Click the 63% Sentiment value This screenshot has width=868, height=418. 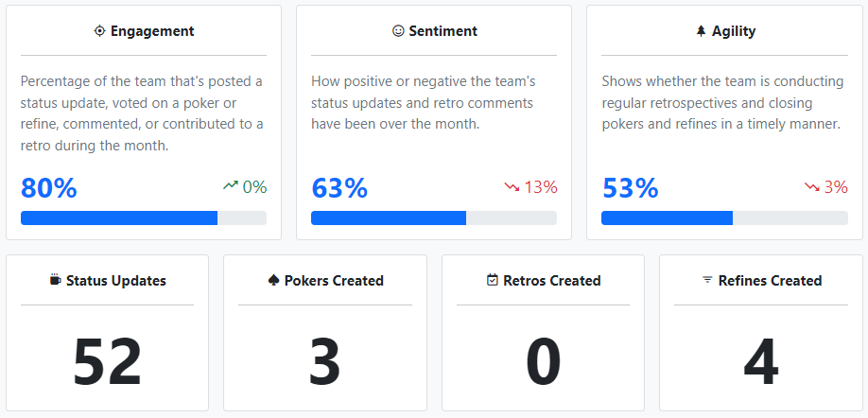(339, 188)
